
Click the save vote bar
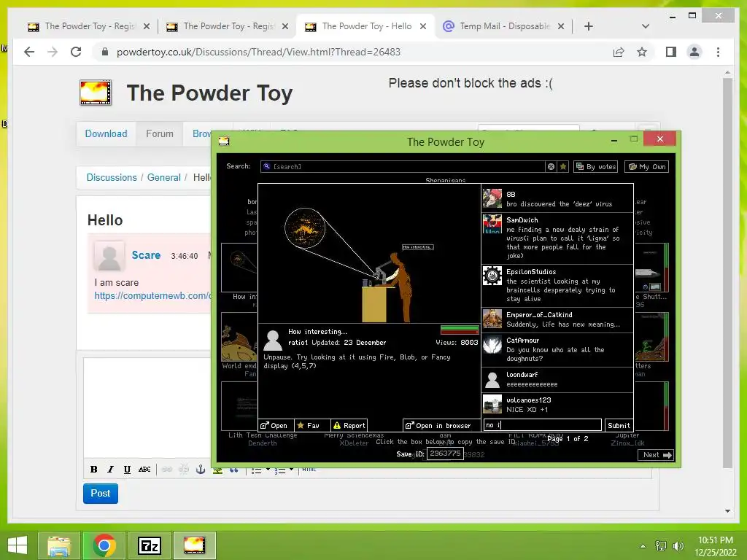coord(460,330)
